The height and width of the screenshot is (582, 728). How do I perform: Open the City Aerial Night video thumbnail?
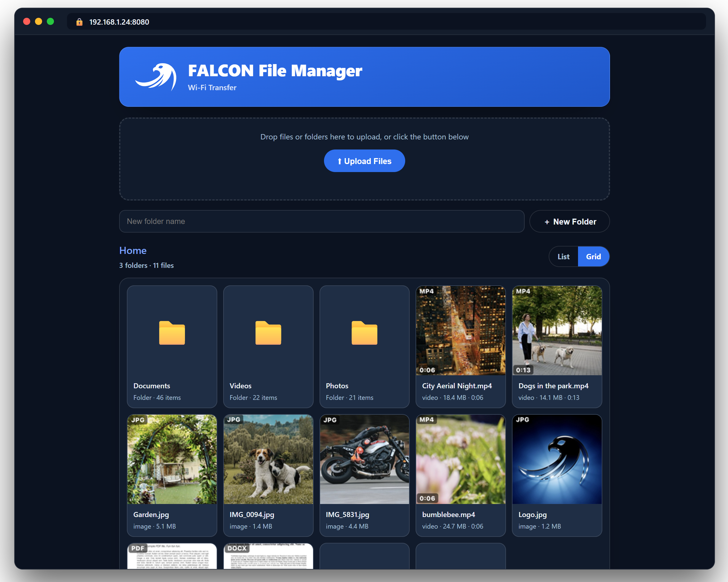(461, 330)
